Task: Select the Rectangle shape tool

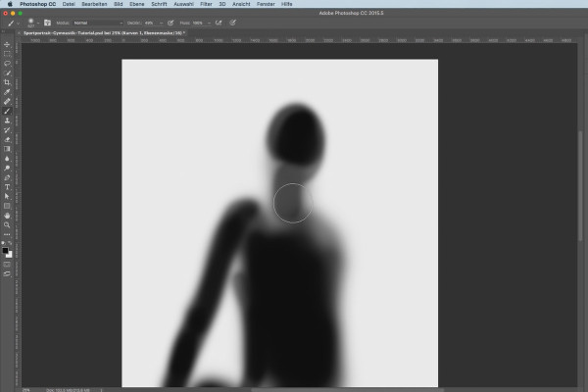Action: [7, 206]
